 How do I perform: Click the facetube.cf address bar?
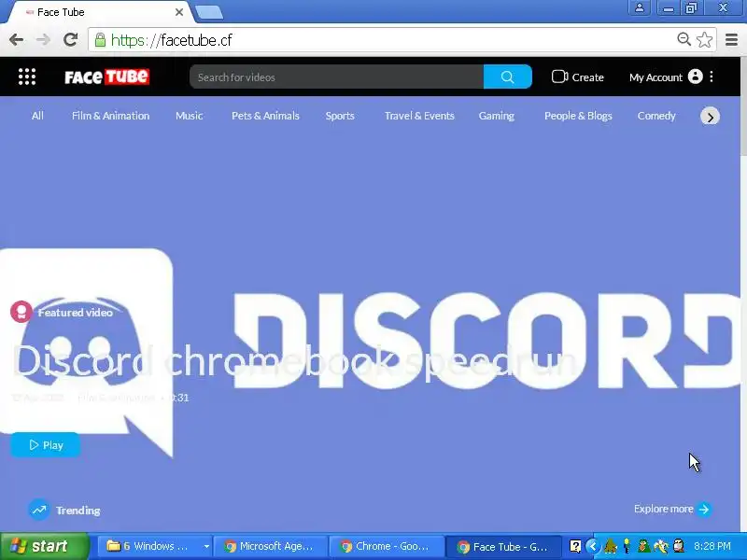381,39
